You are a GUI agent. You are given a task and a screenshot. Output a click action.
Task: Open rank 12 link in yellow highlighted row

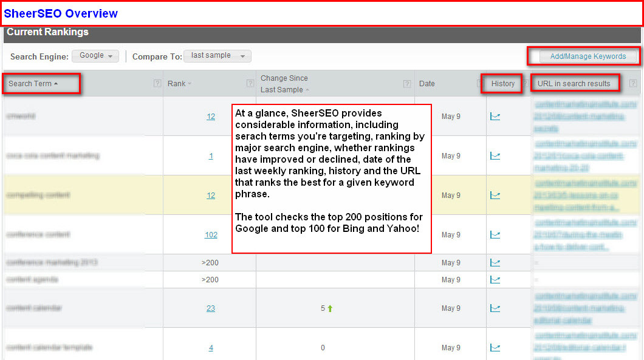tap(211, 195)
